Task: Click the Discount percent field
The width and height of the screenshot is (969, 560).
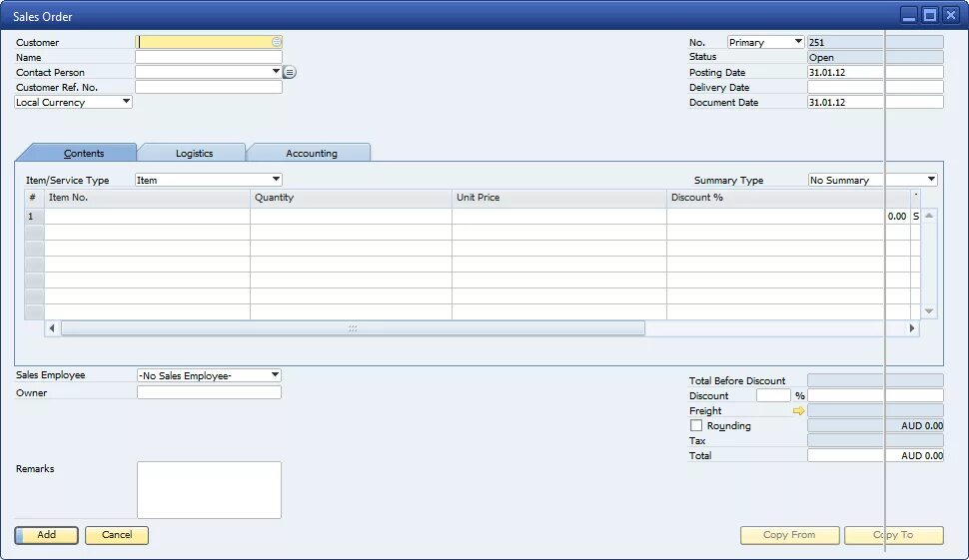Action: click(773, 395)
